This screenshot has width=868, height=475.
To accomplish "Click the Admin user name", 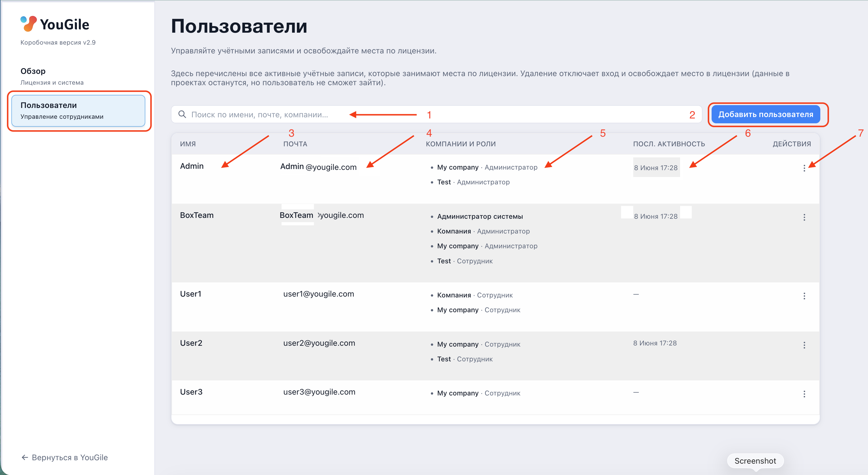I will pyautogui.click(x=192, y=166).
